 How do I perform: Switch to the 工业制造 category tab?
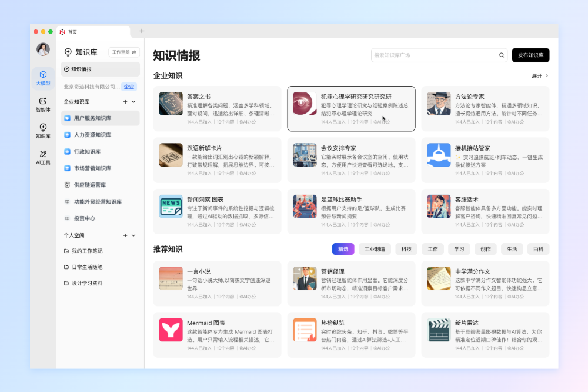tap(375, 249)
